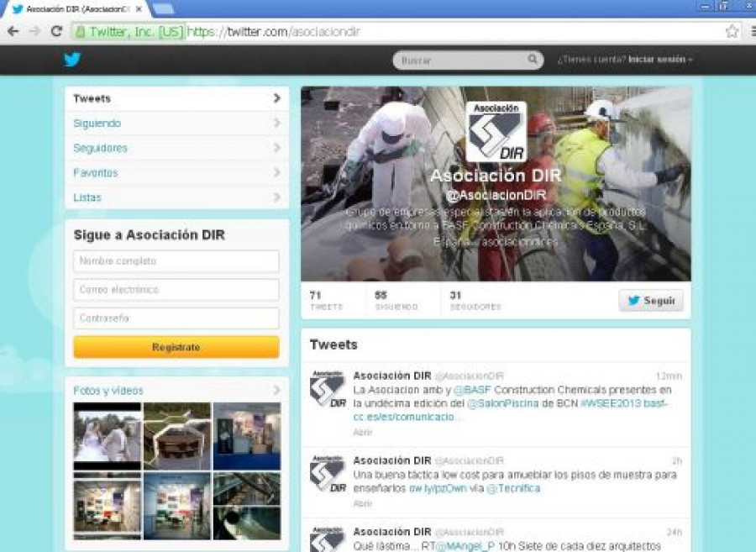Click the Regístrate button
The image size is (756, 552).
[176, 347]
